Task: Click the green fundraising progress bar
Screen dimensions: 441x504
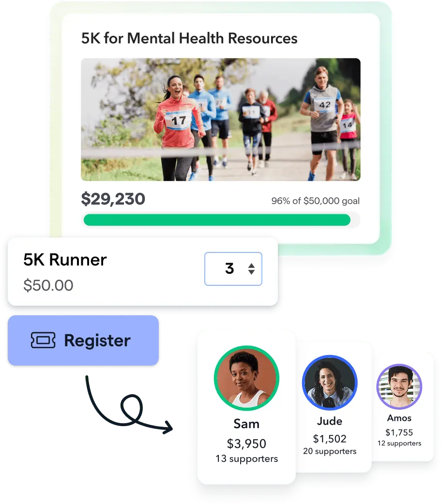Action: click(217, 220)
